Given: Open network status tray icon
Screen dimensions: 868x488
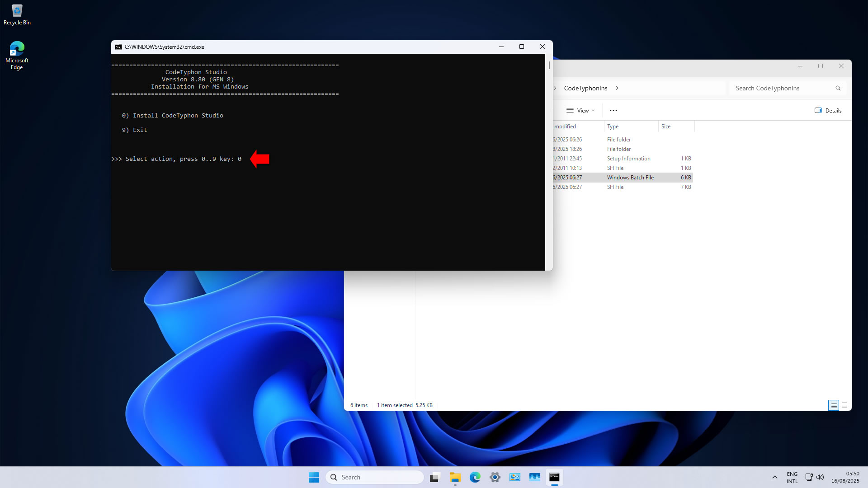Looking at the screenshot, I should [809, 477].
